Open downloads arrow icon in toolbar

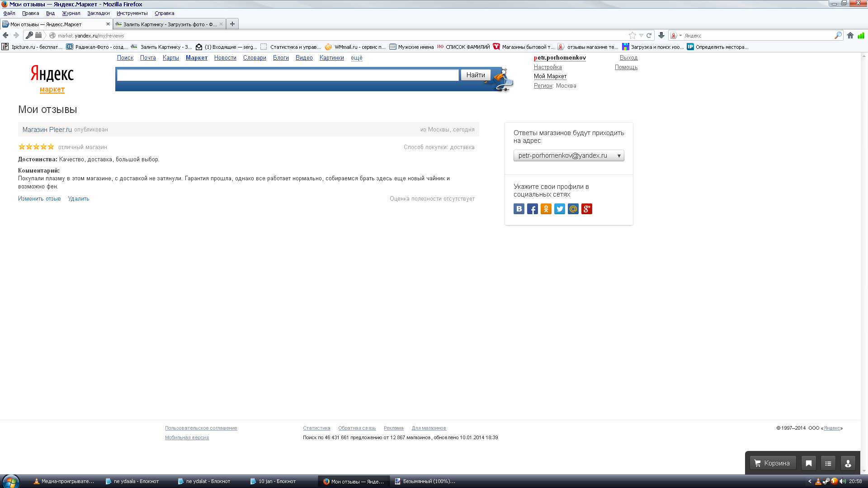point(661,35)
